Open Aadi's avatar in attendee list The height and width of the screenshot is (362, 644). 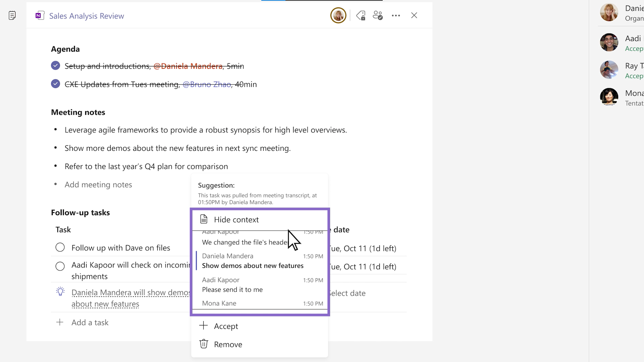point(609,42)
